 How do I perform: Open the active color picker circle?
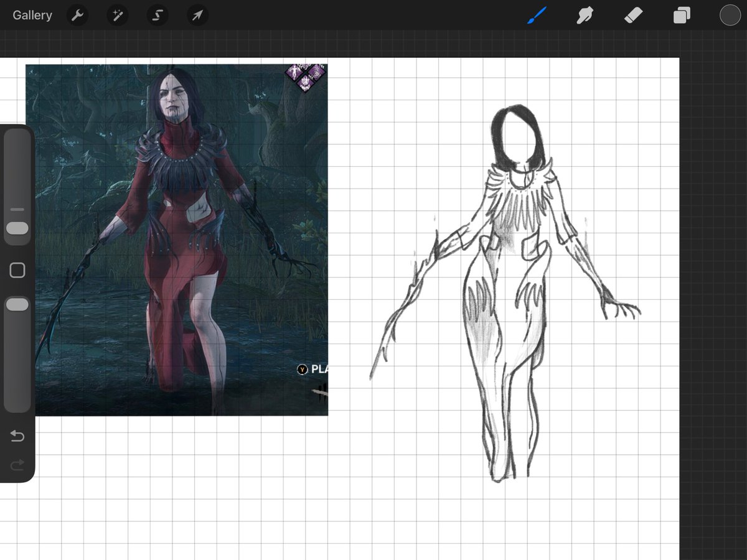tap(730, 15)
